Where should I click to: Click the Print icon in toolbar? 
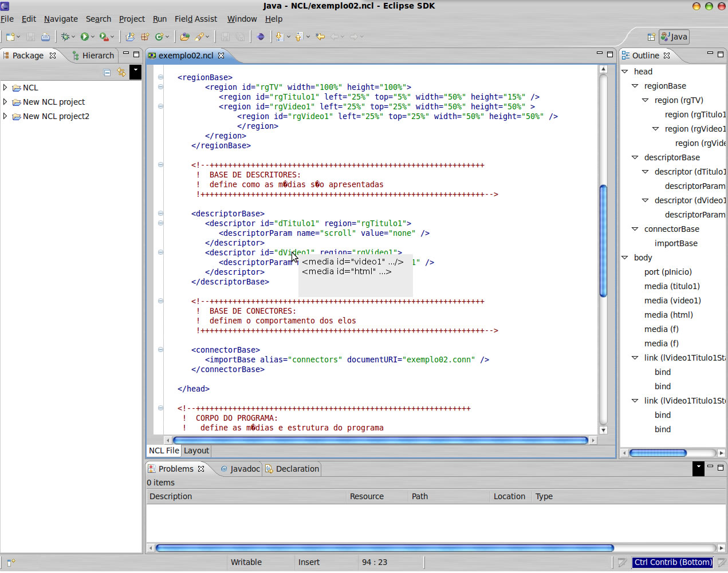point(45,37)
